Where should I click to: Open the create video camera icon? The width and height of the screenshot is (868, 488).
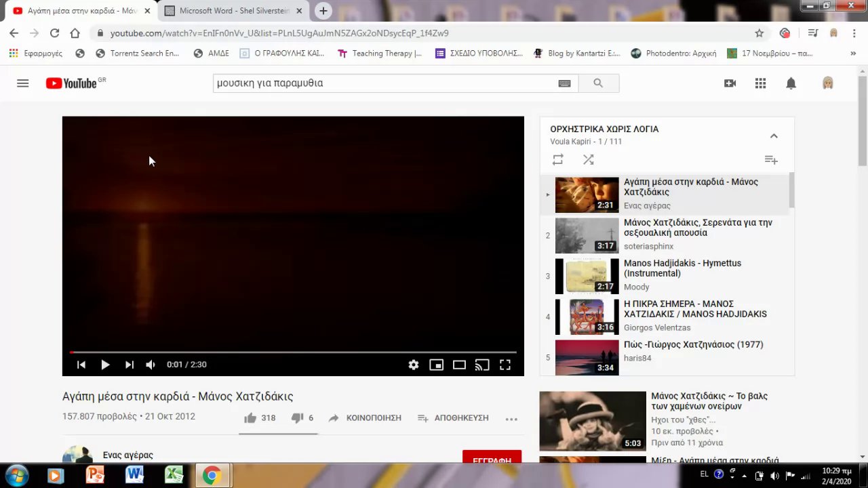(730, 83)
